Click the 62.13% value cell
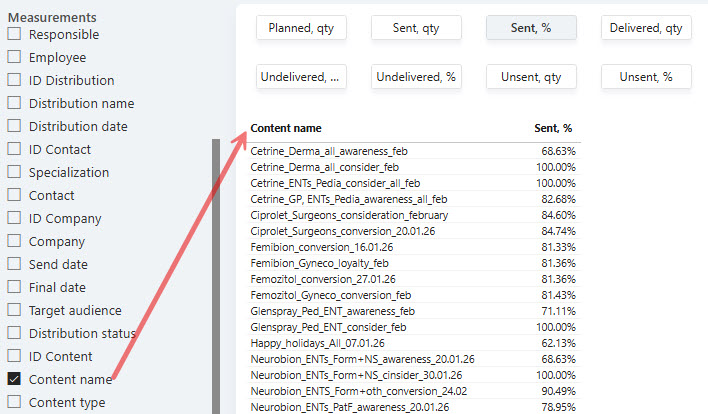 [559, 343]
